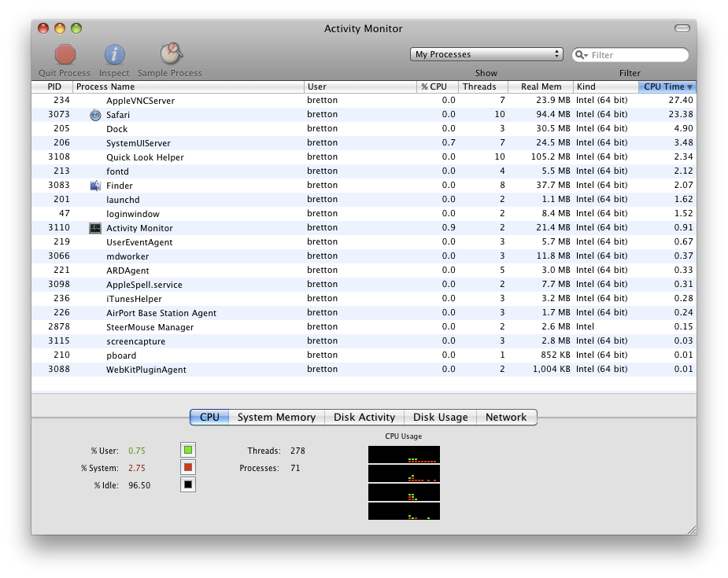Select the screencapture process
Image resolution: width=728 pixels, height=578 pixels.
(364, 341)
